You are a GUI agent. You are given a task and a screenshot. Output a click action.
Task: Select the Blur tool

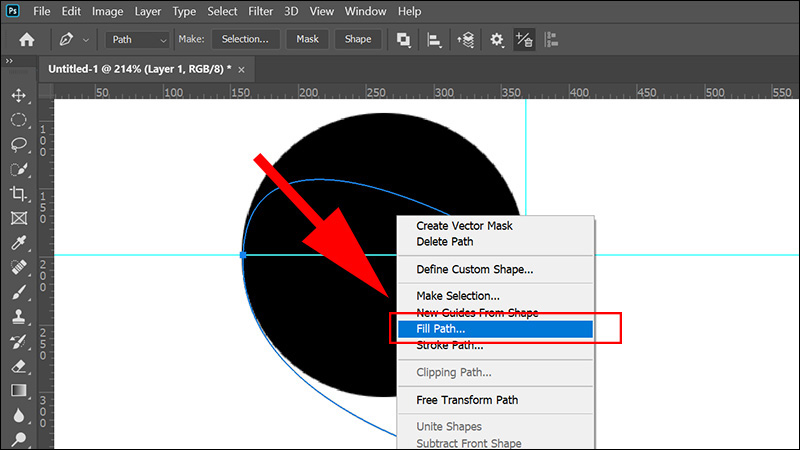pyautogui.click(x=19, y=415)
